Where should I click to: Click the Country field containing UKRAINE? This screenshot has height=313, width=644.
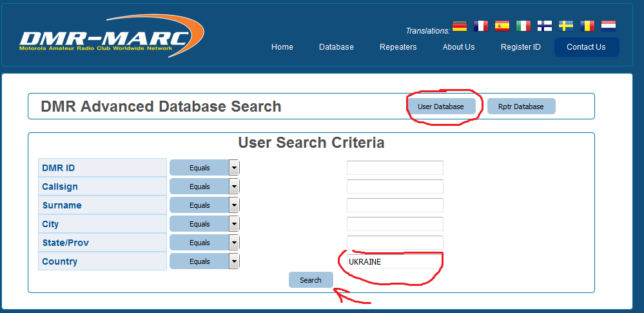tap(395, 262)
